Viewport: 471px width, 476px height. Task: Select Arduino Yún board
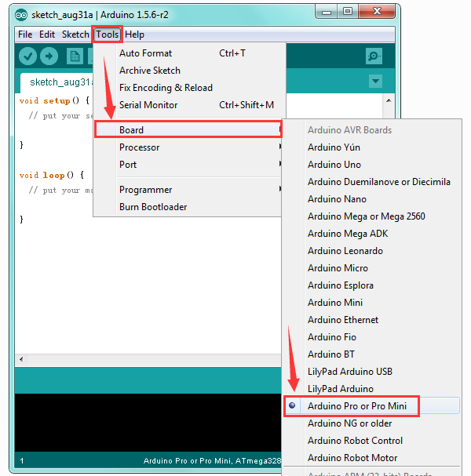371,147
